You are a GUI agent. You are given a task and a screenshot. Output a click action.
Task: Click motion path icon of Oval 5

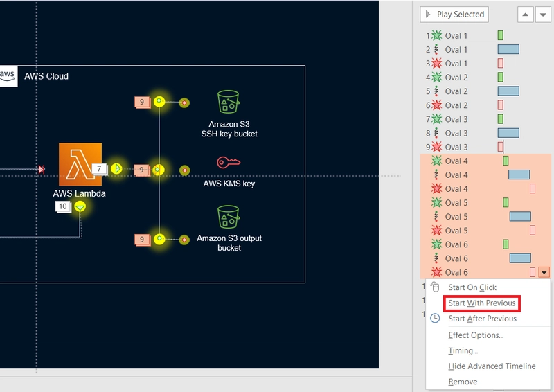[x=436, y=217]
